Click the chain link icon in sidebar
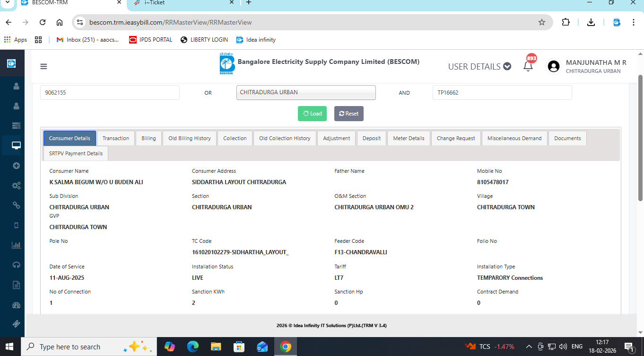The image size is (644, 356). click(x=16, y=205)
